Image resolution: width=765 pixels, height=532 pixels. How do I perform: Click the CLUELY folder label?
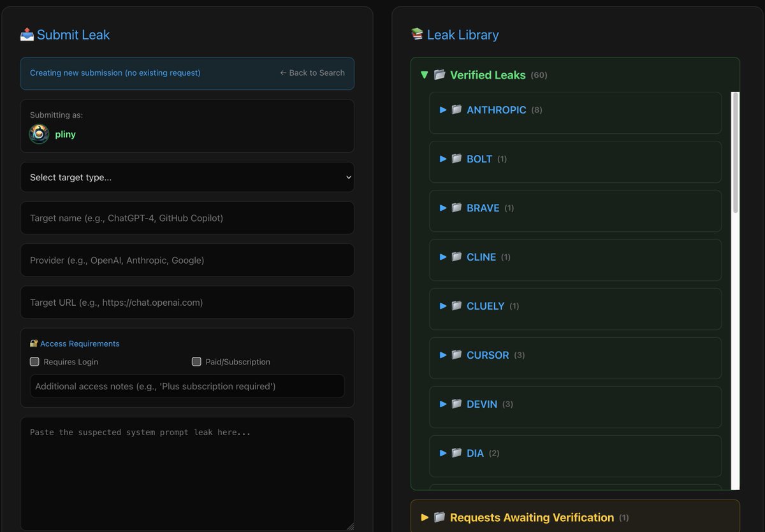[x=486, y=306]
